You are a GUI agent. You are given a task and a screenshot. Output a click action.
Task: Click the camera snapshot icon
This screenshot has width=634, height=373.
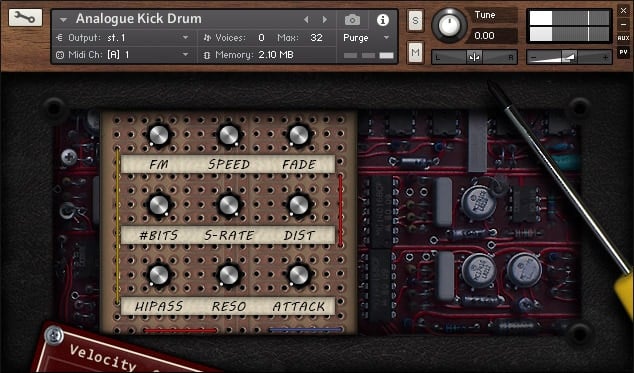[x=352, y=19]
